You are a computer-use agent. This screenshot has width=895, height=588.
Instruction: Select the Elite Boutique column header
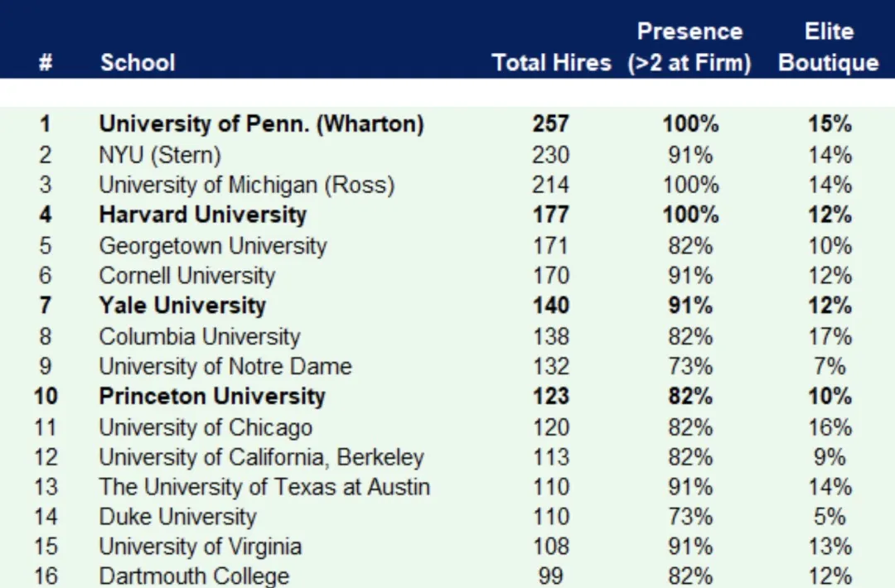pyautogui.click(x=828, y=47)
